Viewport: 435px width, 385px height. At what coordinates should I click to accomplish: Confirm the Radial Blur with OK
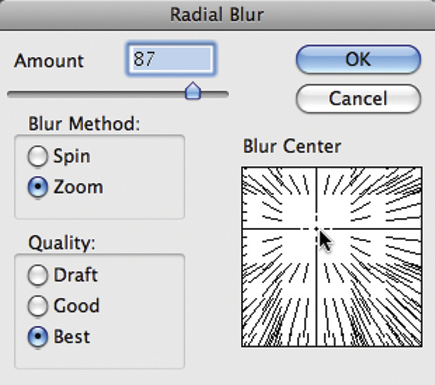pos(358,59)
